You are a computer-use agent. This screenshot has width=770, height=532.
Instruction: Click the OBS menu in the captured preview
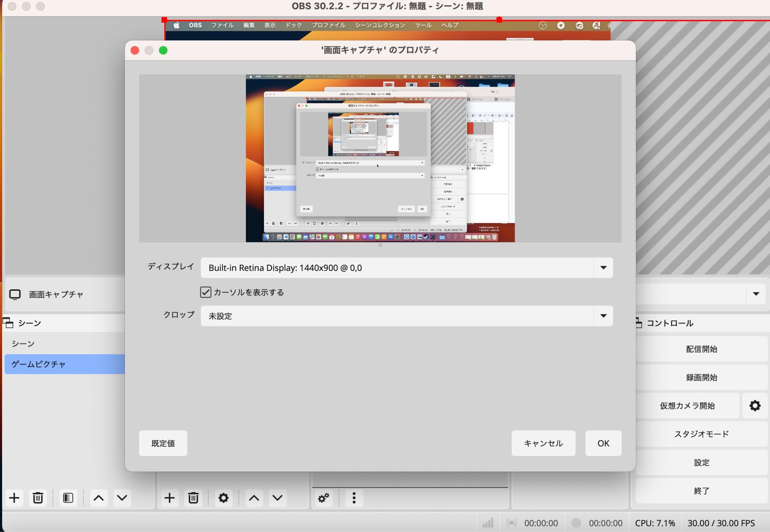(x=195, y=25)
